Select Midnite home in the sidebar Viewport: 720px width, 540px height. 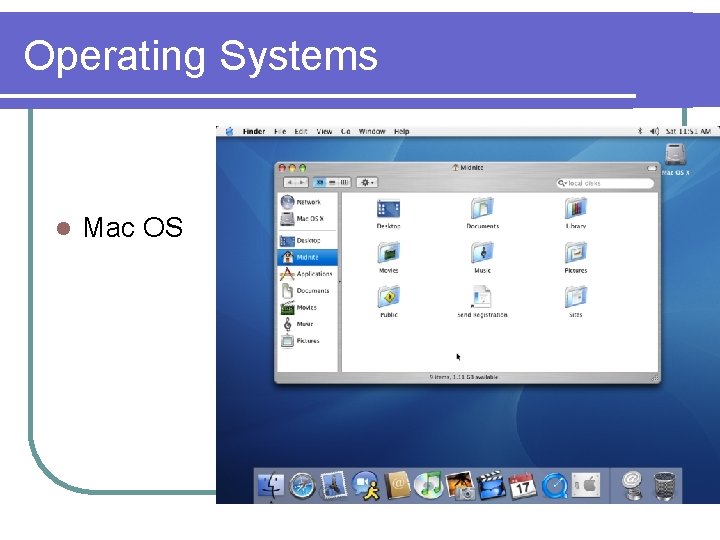click(307, 257)
